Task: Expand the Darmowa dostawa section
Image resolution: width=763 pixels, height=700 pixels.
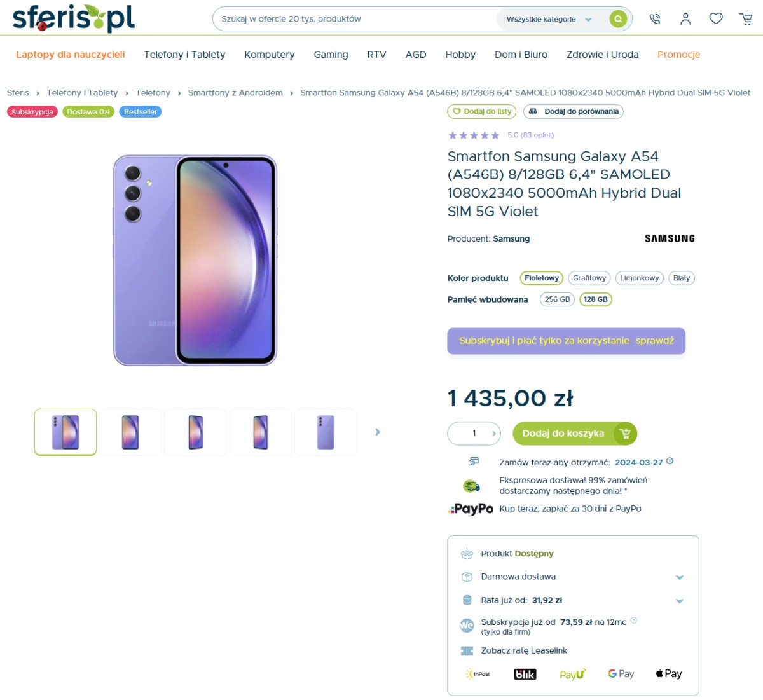Action: pyautogui.click(x=679, y=577)
